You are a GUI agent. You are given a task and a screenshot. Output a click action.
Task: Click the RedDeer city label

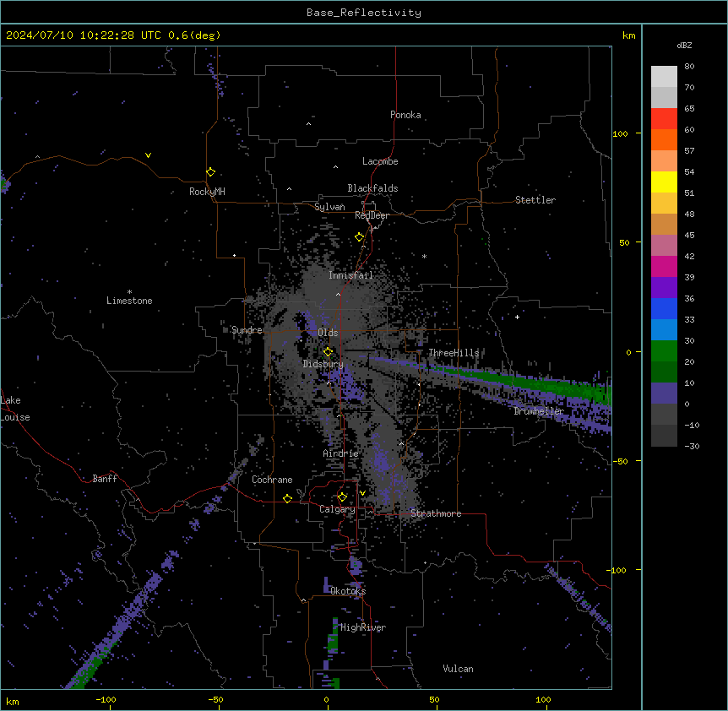coord(372,215)
